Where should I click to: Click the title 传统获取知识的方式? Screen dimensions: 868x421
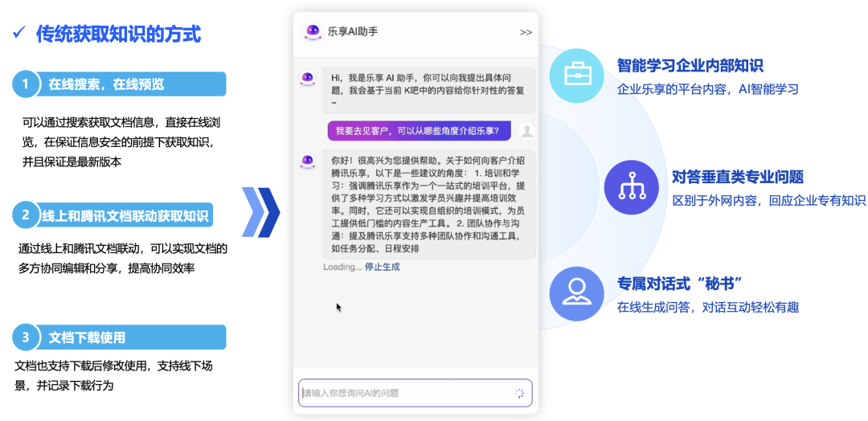[x=118, y=35]
